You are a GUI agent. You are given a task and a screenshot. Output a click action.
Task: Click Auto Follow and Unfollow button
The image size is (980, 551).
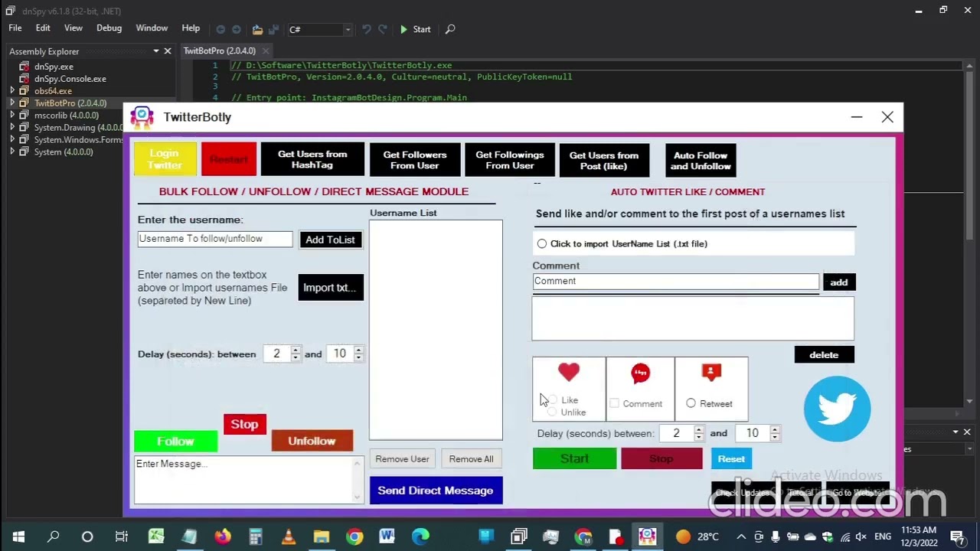click(x=701, y=161)
